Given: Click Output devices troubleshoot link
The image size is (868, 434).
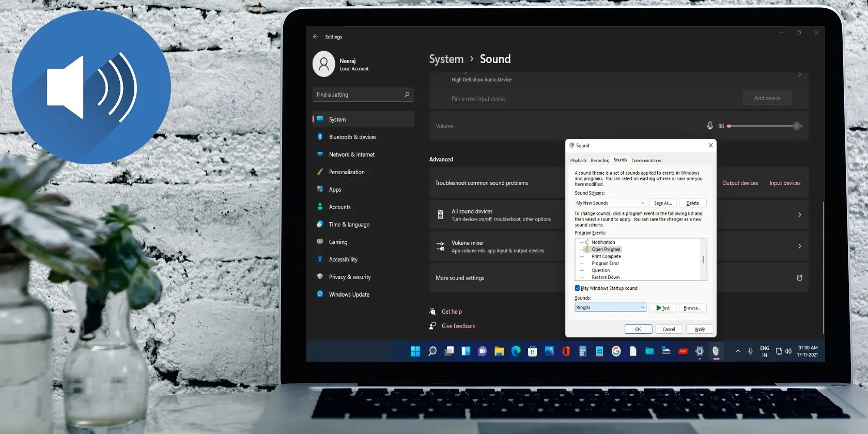Looking at the screenshot, I should pos(740,183).
